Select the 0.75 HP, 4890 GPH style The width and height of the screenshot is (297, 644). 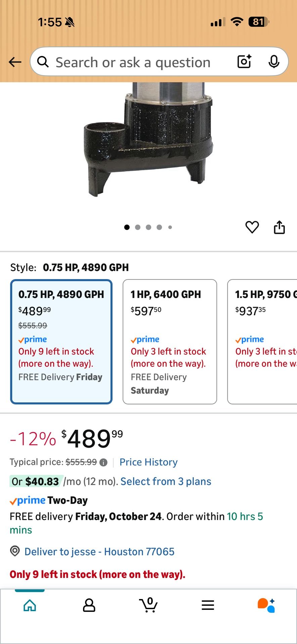coord(61,341)
